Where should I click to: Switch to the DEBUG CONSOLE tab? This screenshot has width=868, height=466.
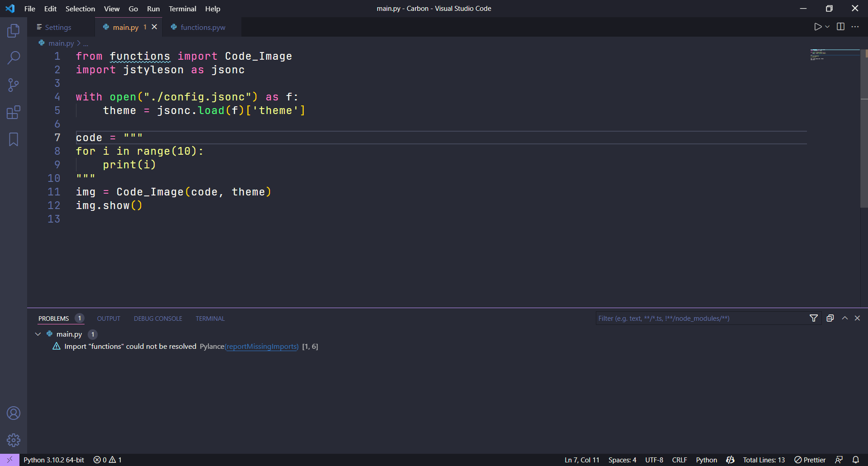[158, 319]
